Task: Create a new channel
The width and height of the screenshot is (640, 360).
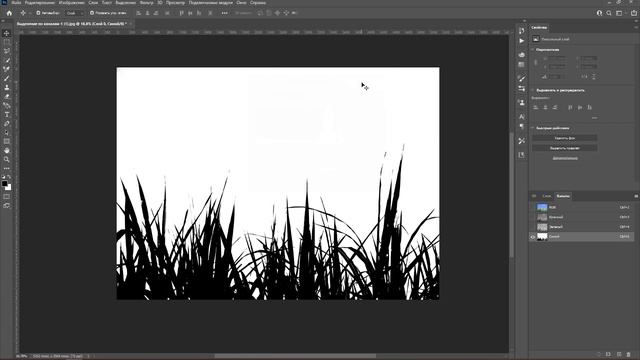Action: [x=619, y=354]
